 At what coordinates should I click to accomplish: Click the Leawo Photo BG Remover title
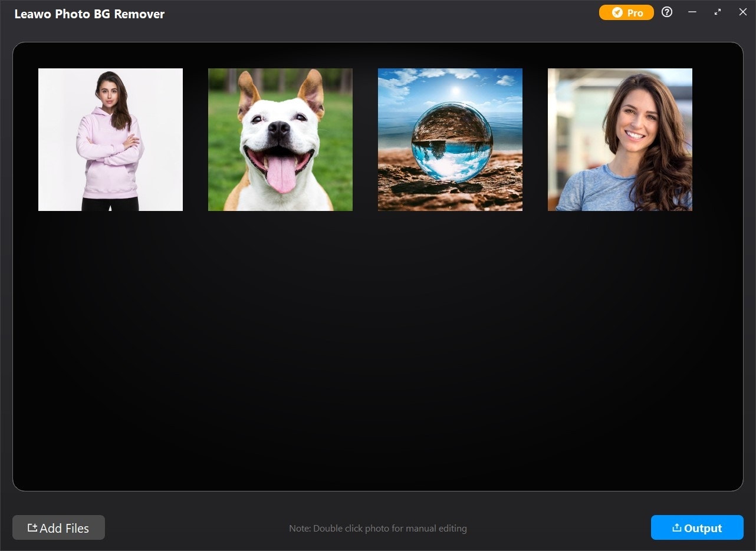pyautogui.click(x=90, y=14)
